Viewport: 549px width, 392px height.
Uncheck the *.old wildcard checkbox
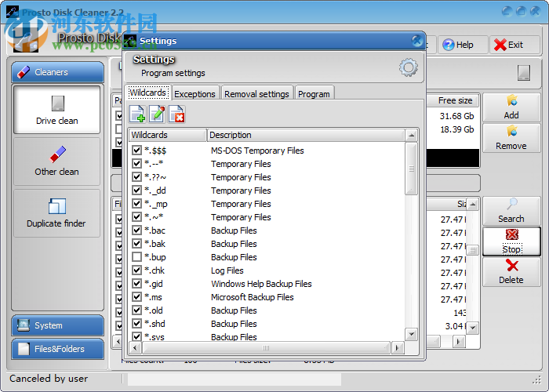click(x=136, y=310)
